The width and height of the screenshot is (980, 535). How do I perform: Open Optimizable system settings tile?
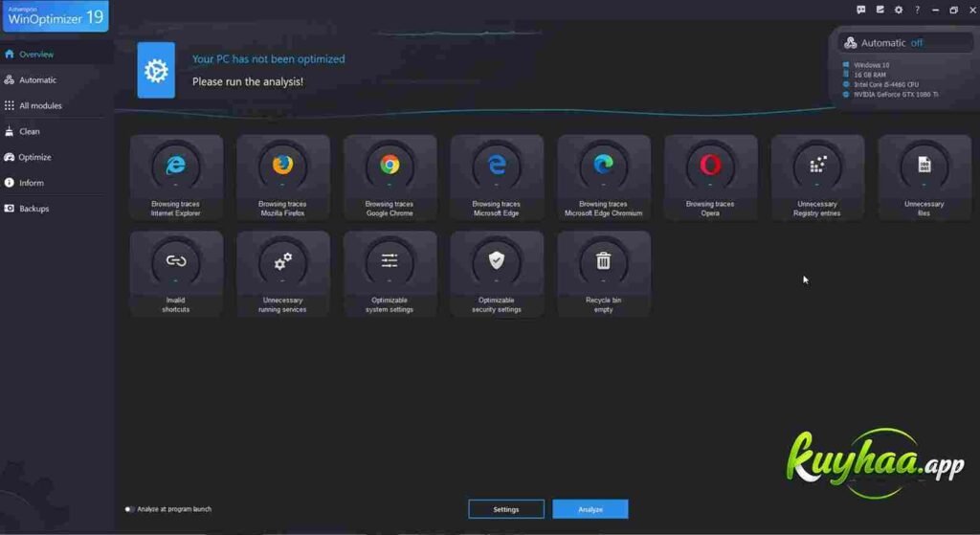point(390,274)
